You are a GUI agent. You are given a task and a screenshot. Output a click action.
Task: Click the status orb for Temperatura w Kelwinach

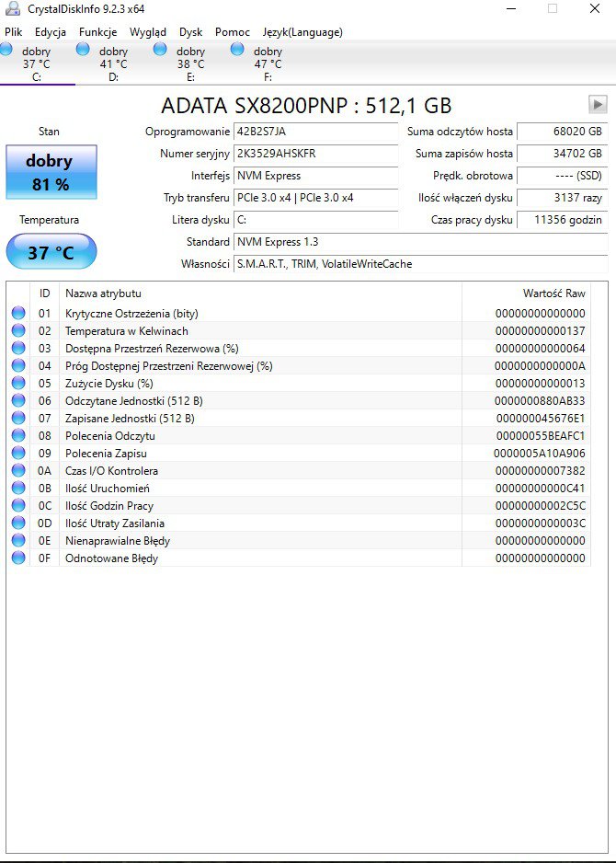(18, 331)
